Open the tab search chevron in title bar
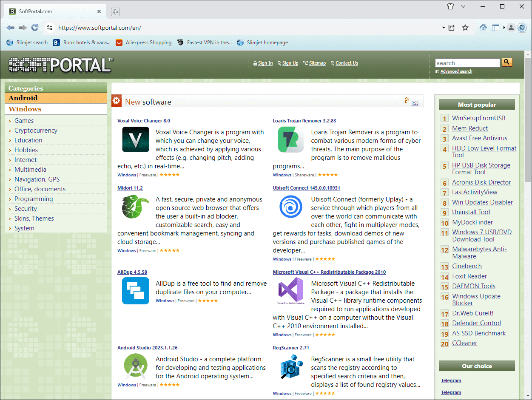The height and width of the screenshot is (400, 532). coord(463,6)
